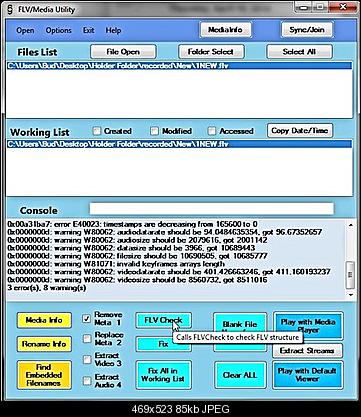This screenshot has height=417, width=361.
Task: Maximize the FLV/Media Utility window
Action: 319,6
